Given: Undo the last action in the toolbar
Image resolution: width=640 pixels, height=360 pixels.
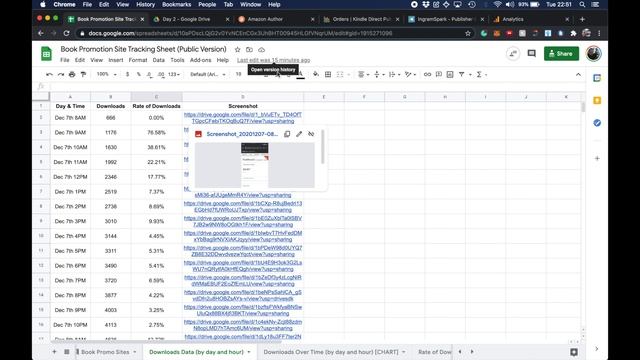Looking at the screenshot, I should (49, 75).
